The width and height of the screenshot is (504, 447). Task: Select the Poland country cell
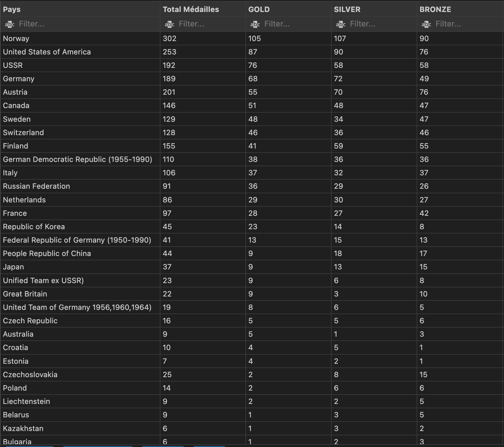click(80, 388)
